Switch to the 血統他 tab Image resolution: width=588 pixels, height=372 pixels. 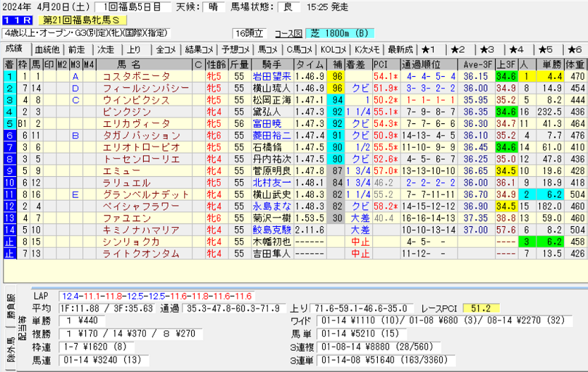click(47, 49)
